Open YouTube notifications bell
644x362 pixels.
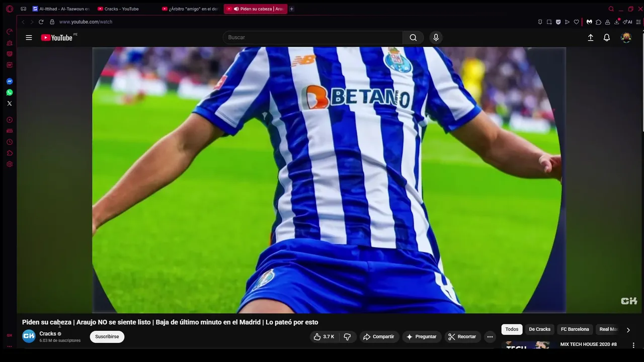click(607, 38)
